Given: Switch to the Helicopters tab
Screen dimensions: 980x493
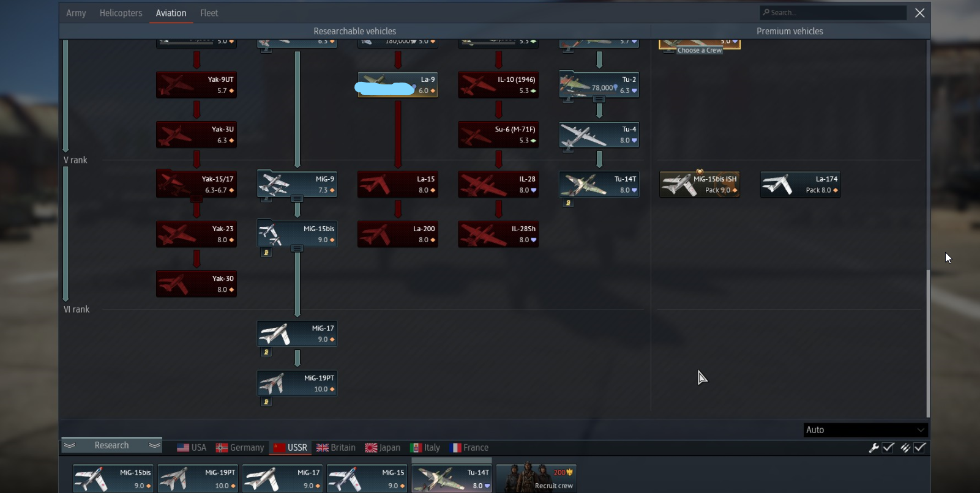Looking at the screenshot, I should pos(121,13).
